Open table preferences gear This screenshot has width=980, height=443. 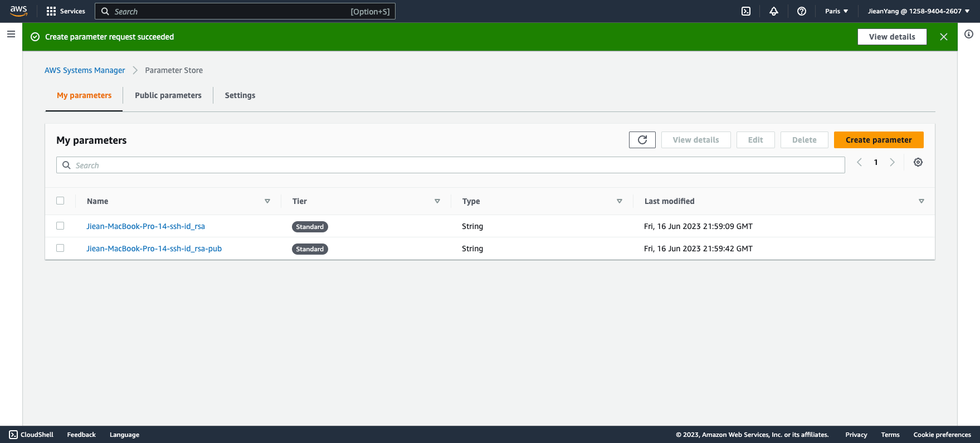tap(918, 162)
